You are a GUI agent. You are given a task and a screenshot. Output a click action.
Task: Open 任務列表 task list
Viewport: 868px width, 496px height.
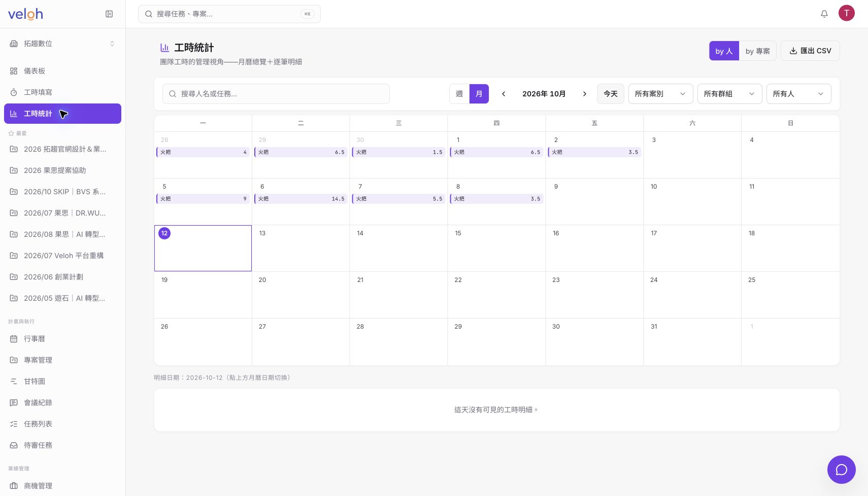tap(62, 424)
